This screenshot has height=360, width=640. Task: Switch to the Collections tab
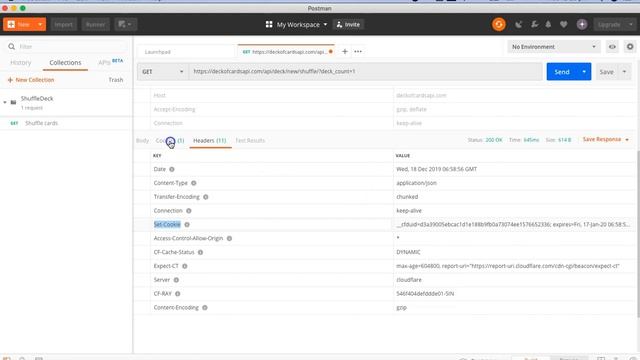pyautogui.click(x=65, y=62)
